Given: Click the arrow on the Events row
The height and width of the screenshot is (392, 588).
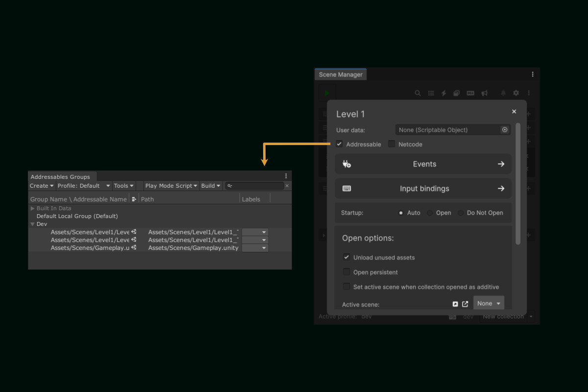Looking at the screenshot, I should pyautogui.click(x=501, y=164).
